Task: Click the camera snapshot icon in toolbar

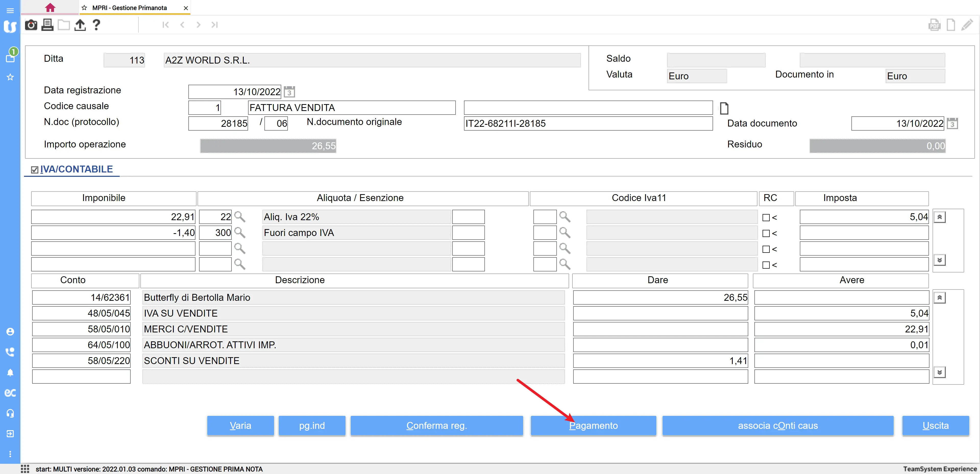Action: (31, 25)
